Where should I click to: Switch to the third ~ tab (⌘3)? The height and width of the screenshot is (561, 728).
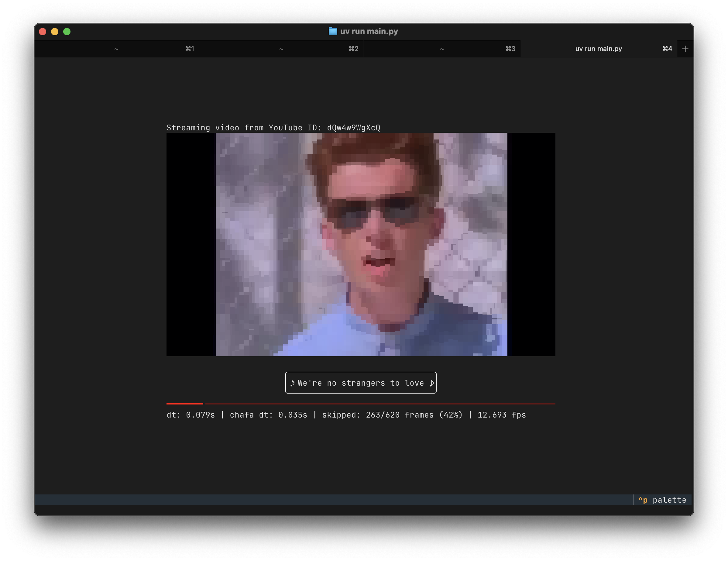point(442,49)
